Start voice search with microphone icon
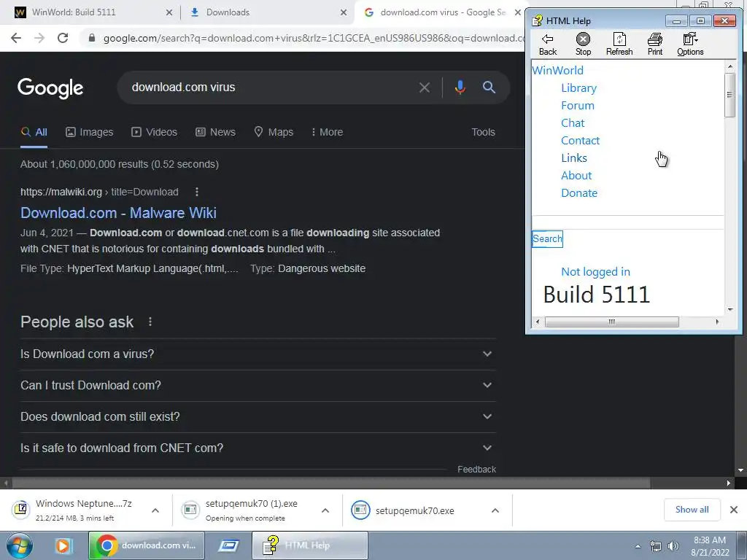The image size is (747, 560). 460,87
